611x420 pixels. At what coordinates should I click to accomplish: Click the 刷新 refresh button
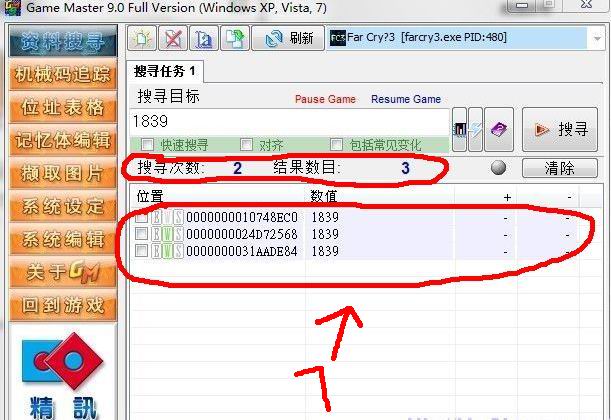click(x=288, y=38)
